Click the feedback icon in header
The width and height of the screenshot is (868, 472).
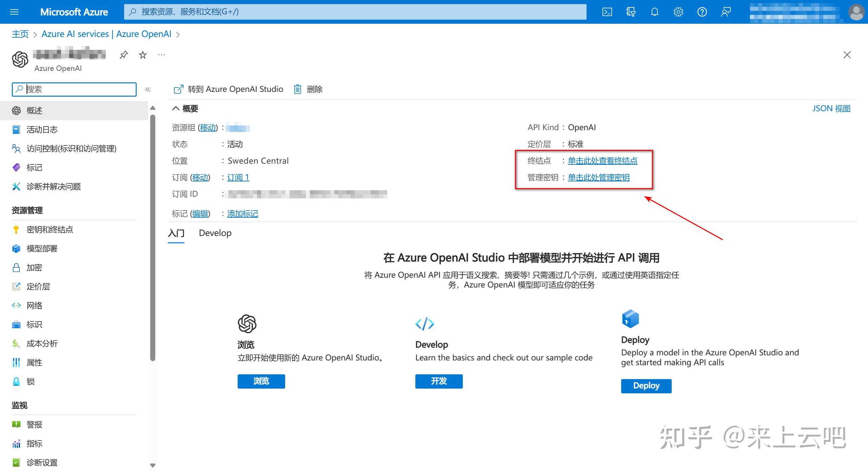click(726, 12)
